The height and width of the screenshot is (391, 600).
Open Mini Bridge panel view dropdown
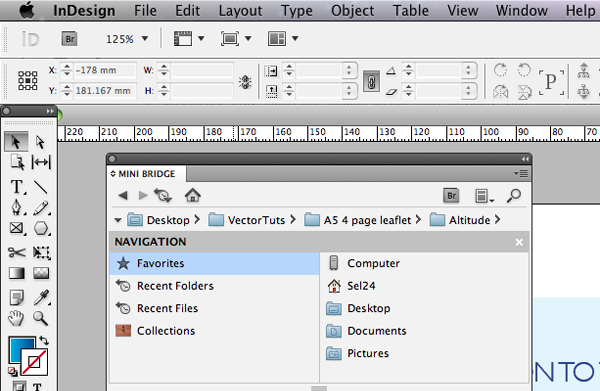(x=484, y=196)
